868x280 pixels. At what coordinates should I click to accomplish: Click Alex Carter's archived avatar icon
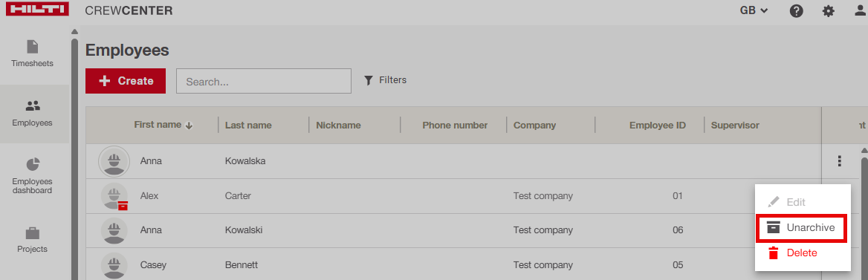click(114, 196)
